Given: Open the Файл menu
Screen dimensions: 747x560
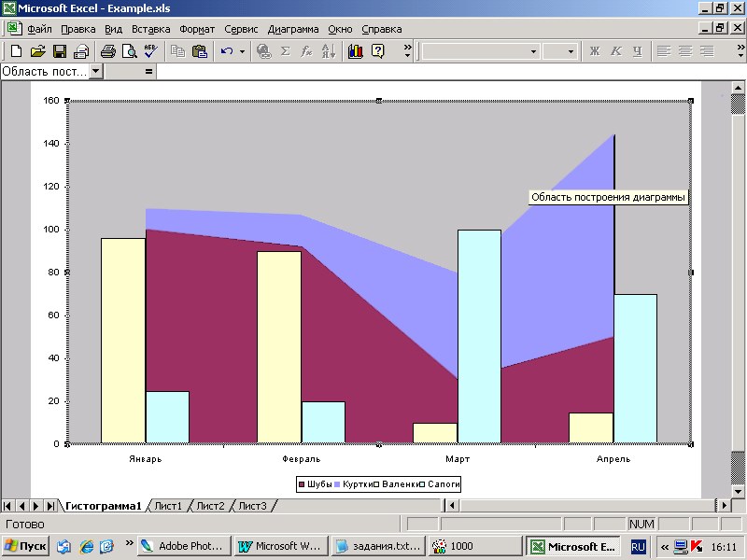Looking at the screenshot, I should 39,29.
